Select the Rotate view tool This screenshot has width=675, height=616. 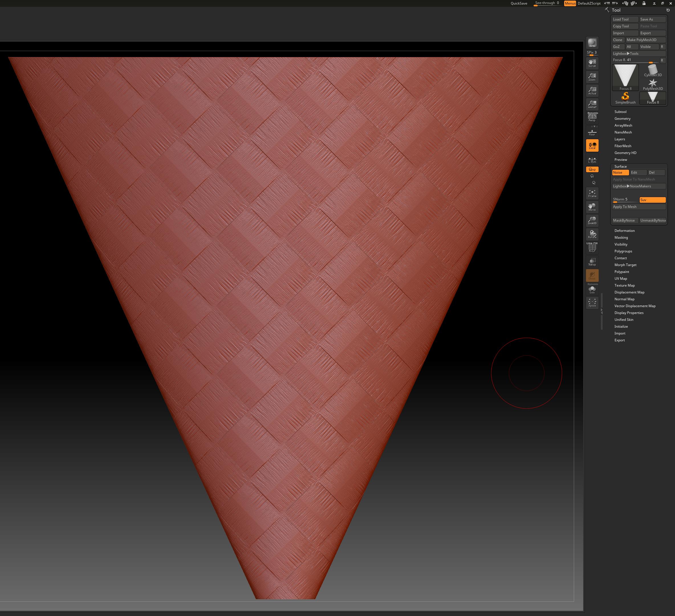pyautogui.click(x=592, y=234)
